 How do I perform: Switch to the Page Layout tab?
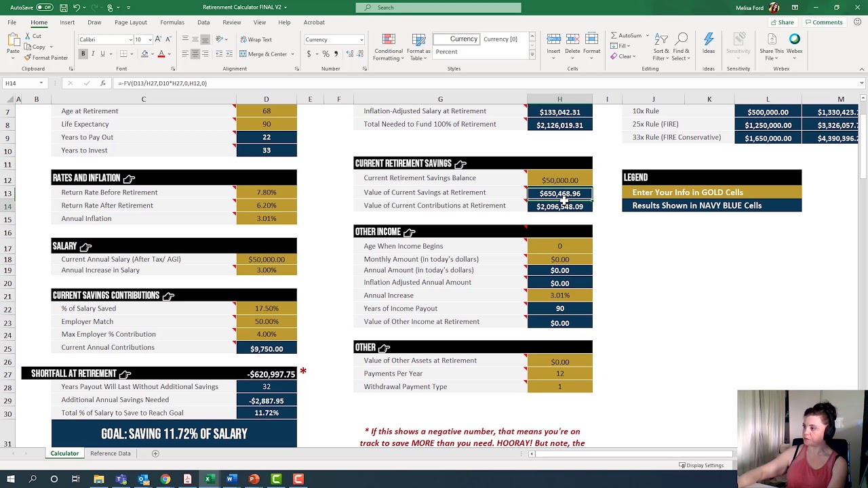point(130,22)
